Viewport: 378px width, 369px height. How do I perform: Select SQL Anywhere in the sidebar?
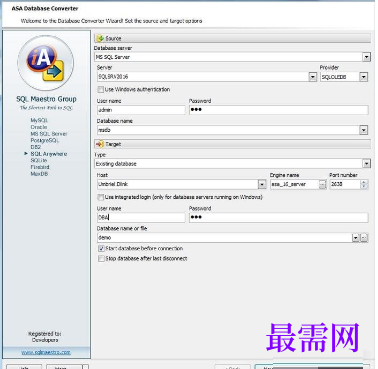pos(49,154)
